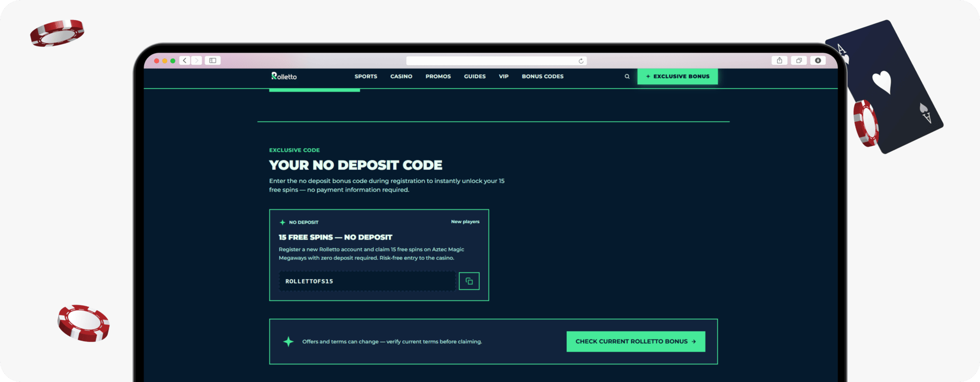This screenshot has height=382, width=980.
Task: Click the EXCLUSIVE BONUS button
Action: [x=678, y=76]
